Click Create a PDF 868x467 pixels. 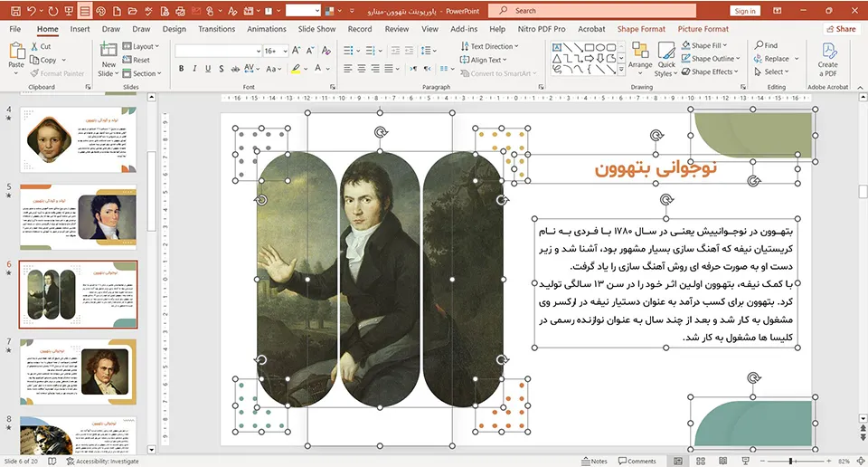click(827, 59)
